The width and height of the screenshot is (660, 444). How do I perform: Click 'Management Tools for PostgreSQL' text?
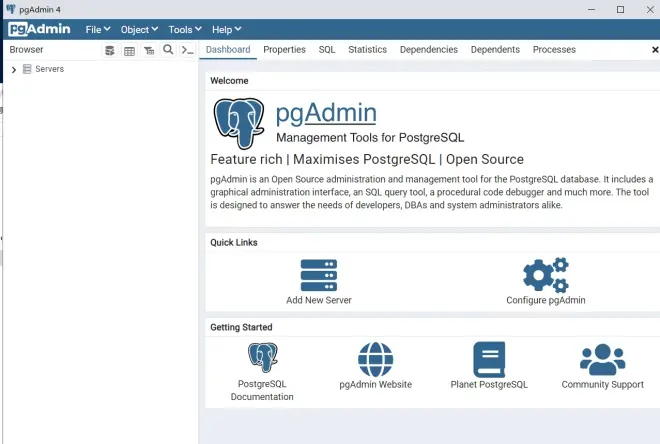370,138
